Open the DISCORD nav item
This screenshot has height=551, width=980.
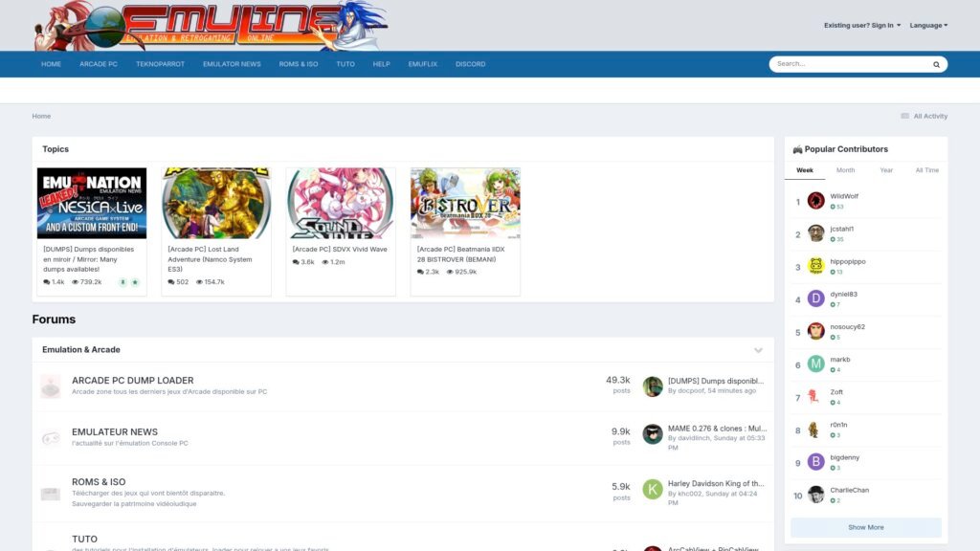(470, 64)
